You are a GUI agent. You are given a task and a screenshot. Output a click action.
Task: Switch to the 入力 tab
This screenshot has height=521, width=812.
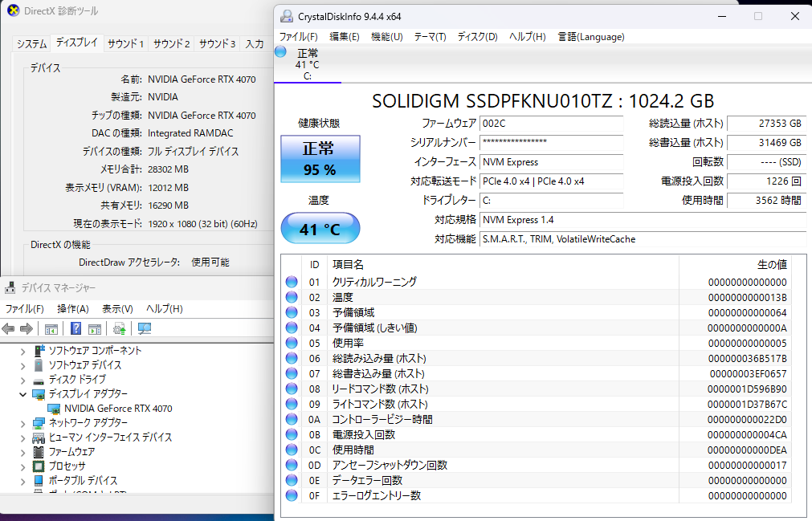click(x=255, y=44)
